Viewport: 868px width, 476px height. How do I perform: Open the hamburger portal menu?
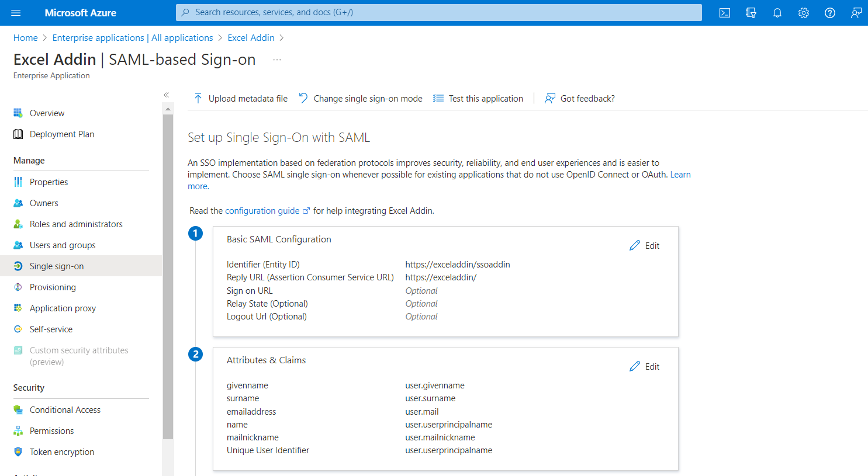pyautogui.click(x=16, y=13)
